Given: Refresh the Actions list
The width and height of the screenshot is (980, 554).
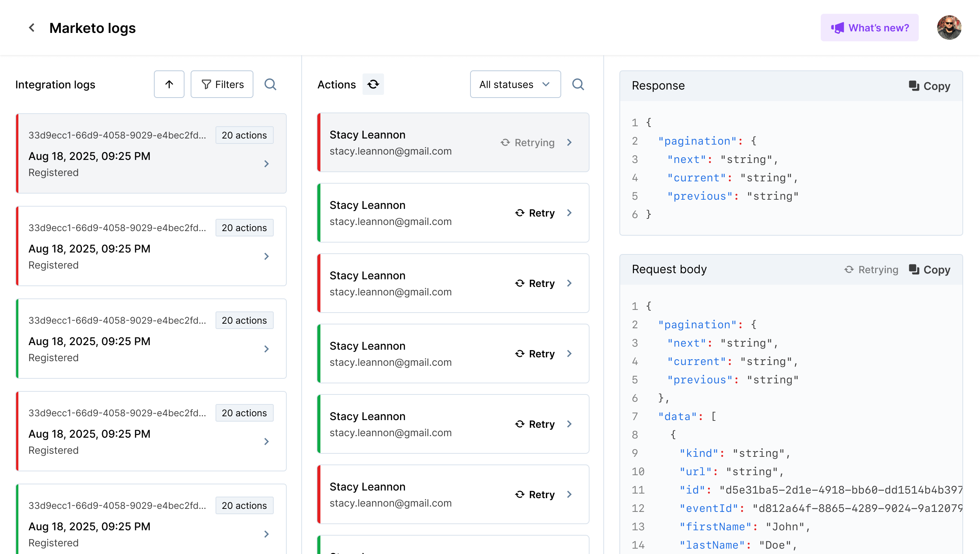Looking at the screenshot, I should click(373, 84).
